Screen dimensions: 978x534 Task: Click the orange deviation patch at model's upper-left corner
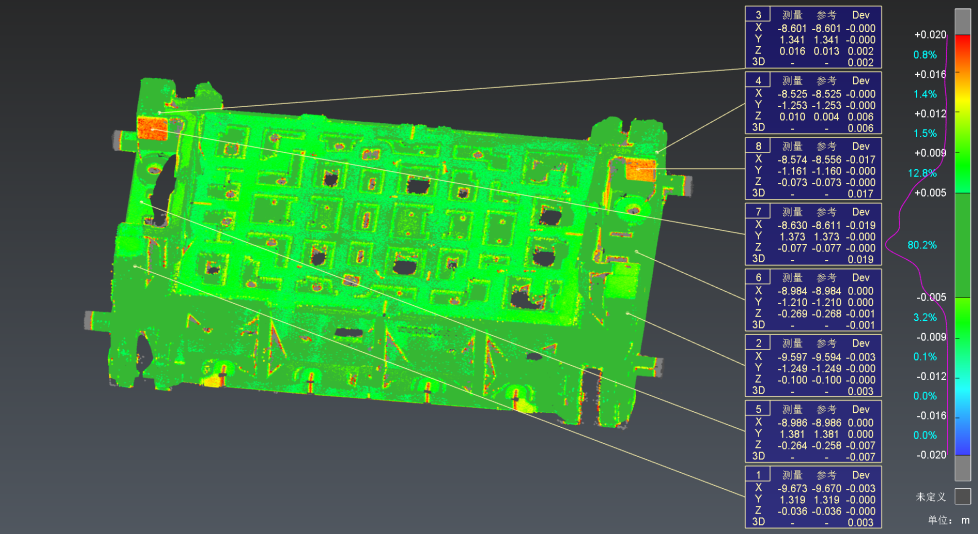[x=153, y=129]
